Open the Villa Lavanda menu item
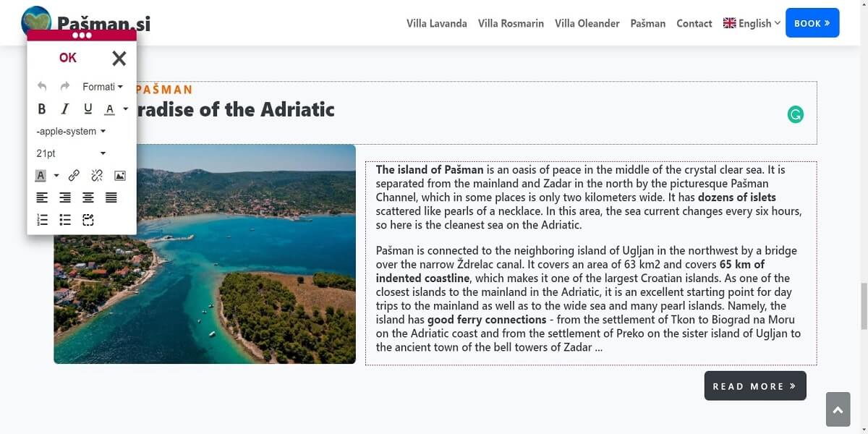 (437, 23)
